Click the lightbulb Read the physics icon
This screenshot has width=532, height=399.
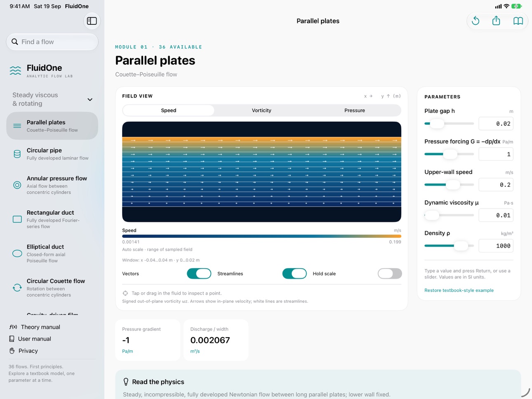126,382
